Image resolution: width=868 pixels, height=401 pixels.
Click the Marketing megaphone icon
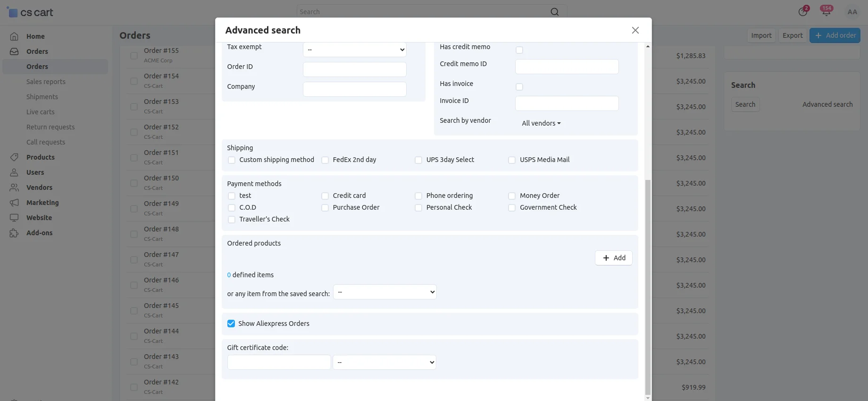14,203
